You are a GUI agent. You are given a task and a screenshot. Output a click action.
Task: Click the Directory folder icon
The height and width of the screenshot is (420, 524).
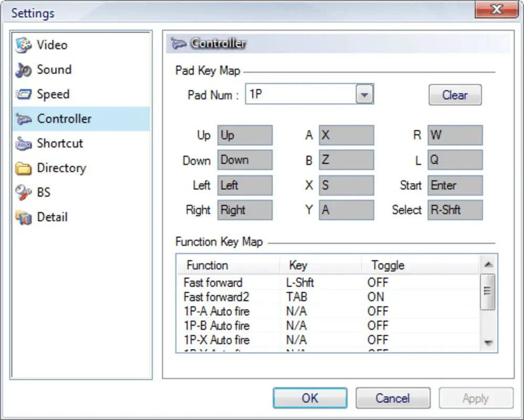pos(24,169)
